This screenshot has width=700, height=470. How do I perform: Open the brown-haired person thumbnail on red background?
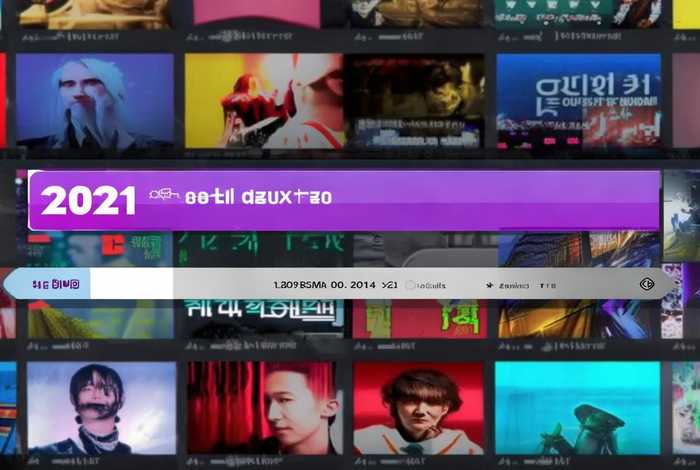418,408
